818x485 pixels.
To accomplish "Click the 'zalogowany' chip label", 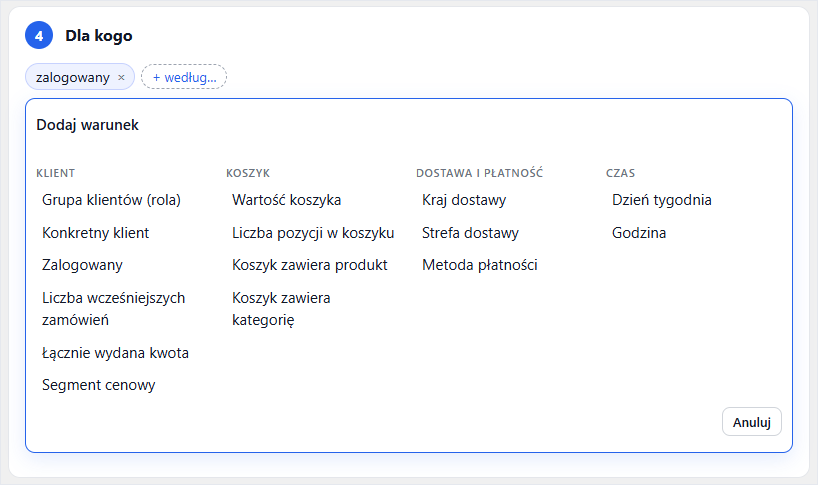I will (x=73, y=78).
